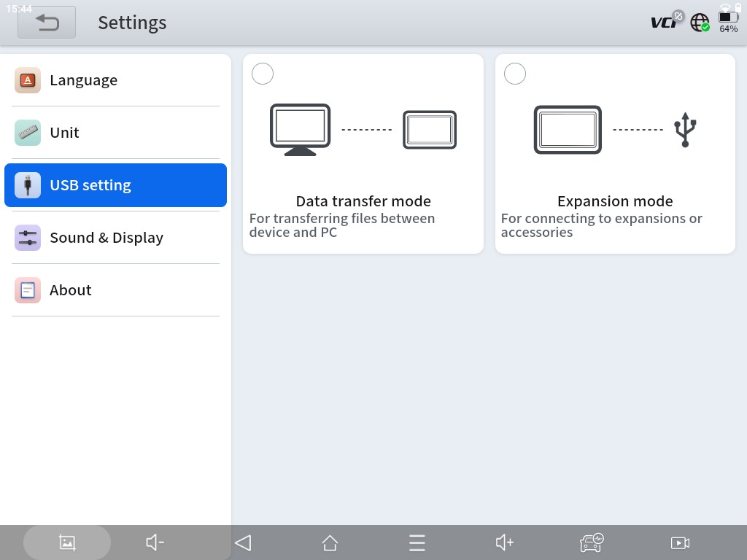Select the Expansion mode radio button
This screenshot has width=747, height=560.
point(515,74)
